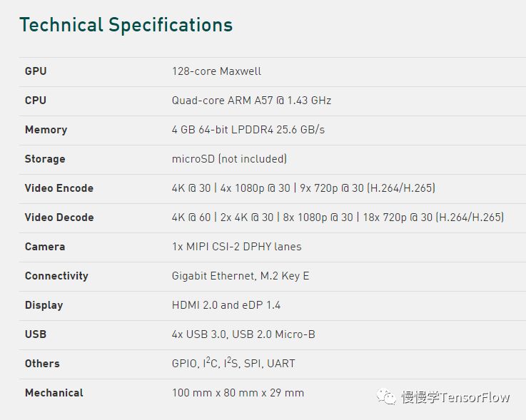Select the Memory row label
Viewport: 526px width, 420px height.
pyautogui.click(x=46, y=130)
